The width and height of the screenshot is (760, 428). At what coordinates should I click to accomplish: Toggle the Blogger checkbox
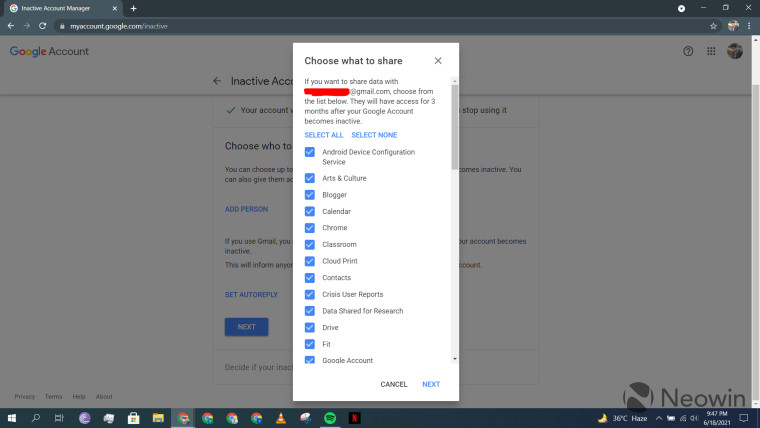coord(310,194)
